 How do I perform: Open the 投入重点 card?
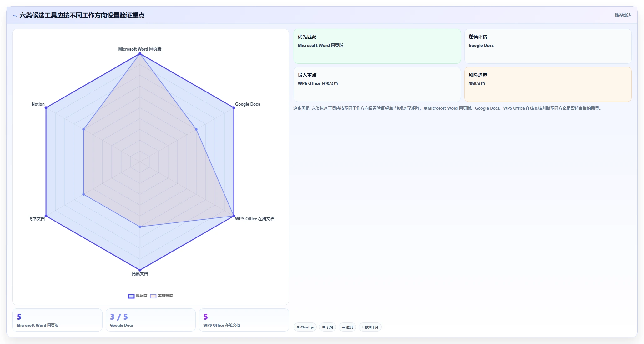377,84
